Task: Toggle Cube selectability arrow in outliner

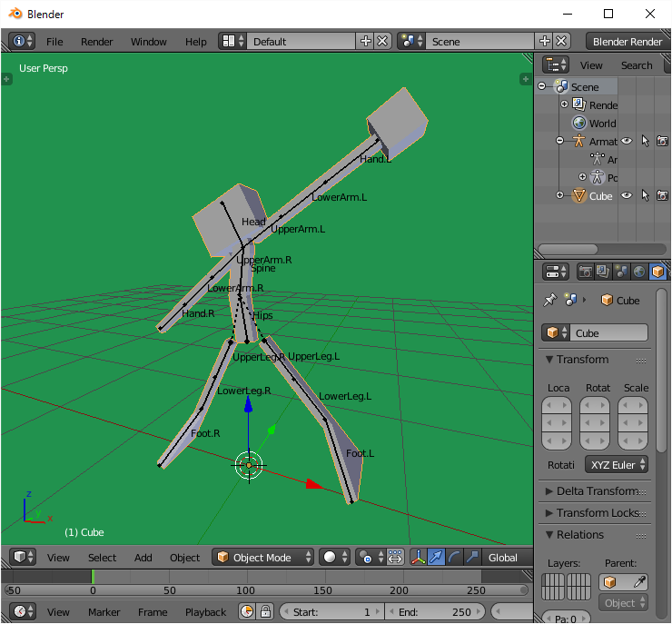Action: [645, 196]
